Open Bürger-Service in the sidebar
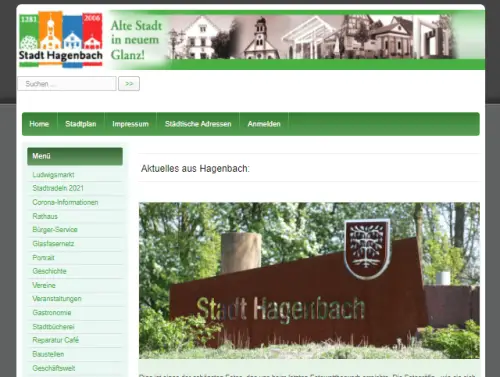Viewport: 500px width, 377px height. click(55, 230)
